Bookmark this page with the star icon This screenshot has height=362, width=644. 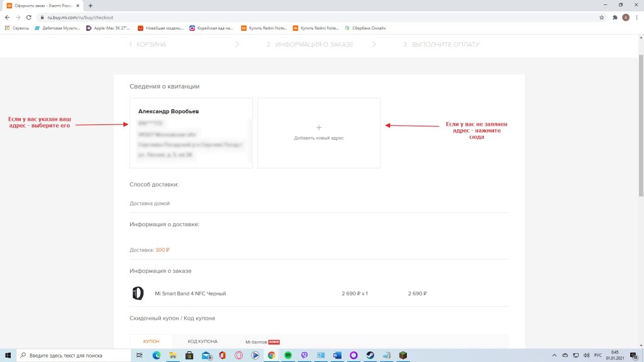coord(602,18)
